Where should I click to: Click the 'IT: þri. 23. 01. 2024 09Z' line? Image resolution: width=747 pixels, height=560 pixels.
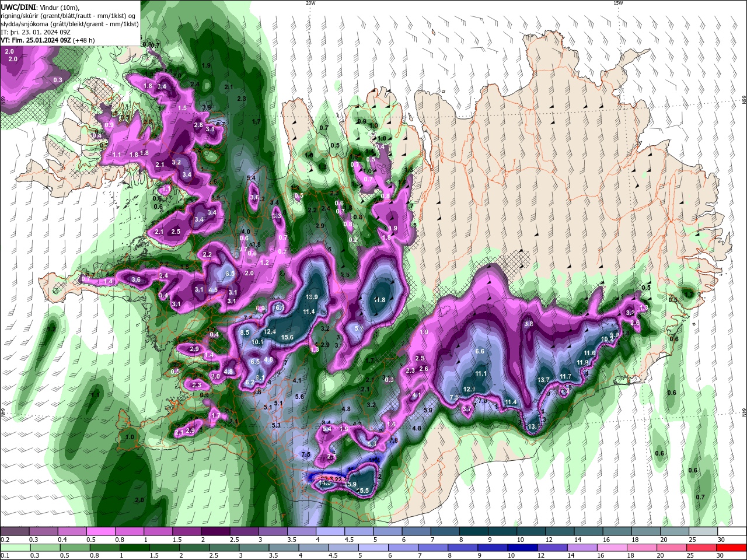[x=37, y=32]
